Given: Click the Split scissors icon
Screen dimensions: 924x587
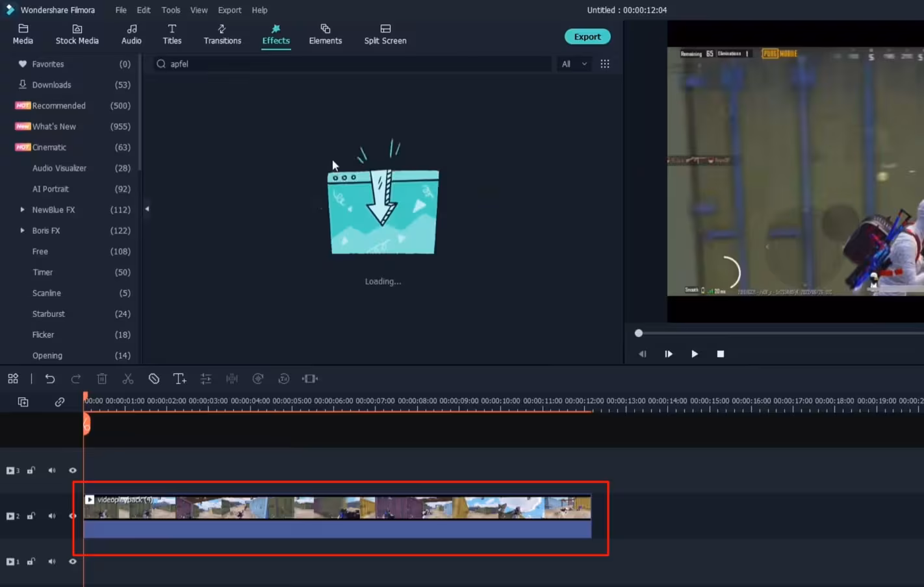Looking at the screenshot, I should point(128,379).
